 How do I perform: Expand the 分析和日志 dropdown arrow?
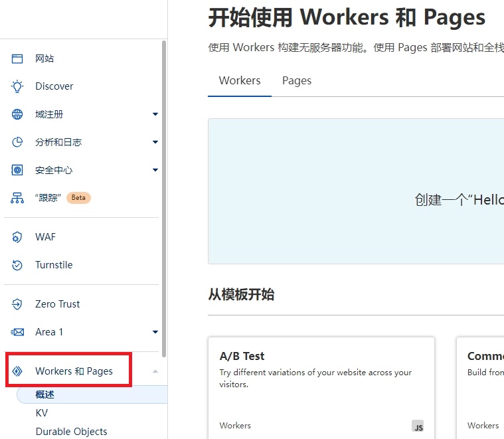click(x=155, y=142)
